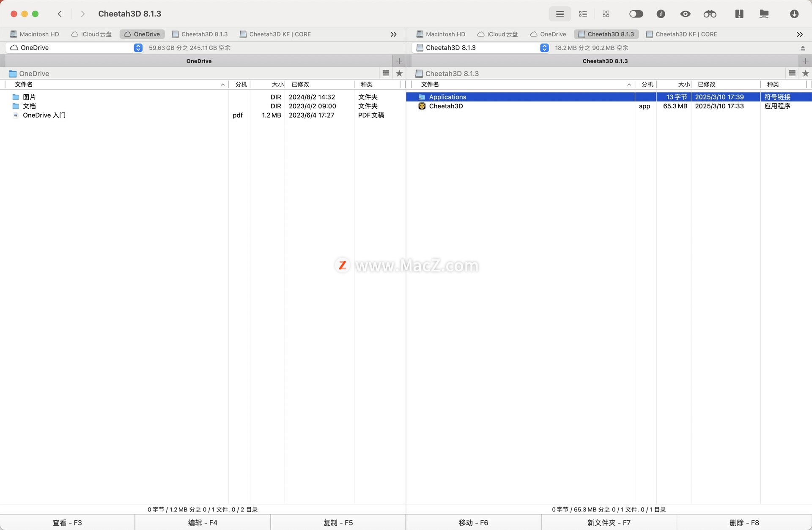Select Cheetah3D 8.1.3 in left drive bar
This screenshot has height=530, width=812.
pos(200,34)
